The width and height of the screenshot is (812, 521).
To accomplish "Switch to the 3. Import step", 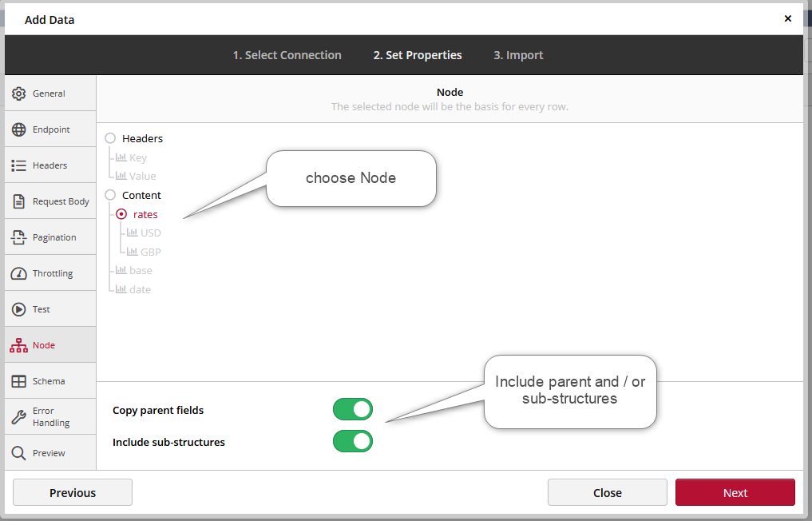I will pyautogui.click(x=517, y=55).
